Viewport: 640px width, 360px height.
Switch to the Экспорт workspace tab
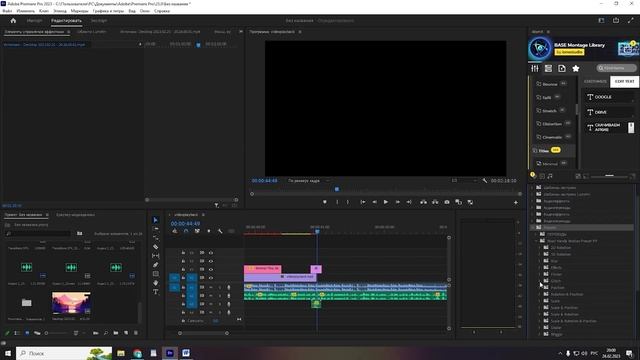click(99, 20)
